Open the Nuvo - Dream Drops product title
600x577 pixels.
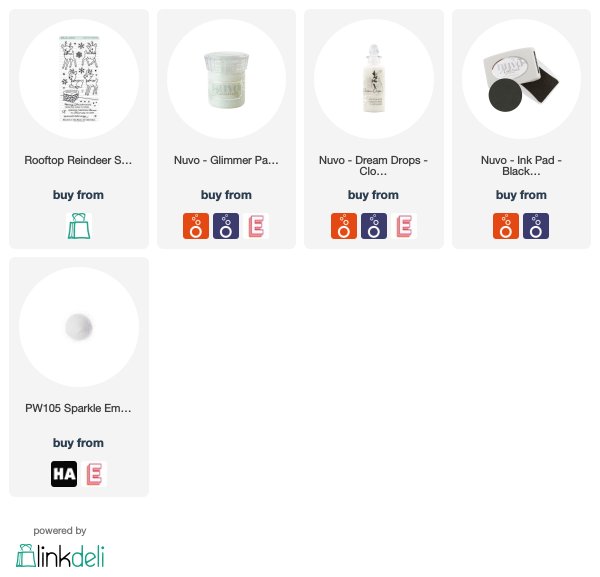373,166
